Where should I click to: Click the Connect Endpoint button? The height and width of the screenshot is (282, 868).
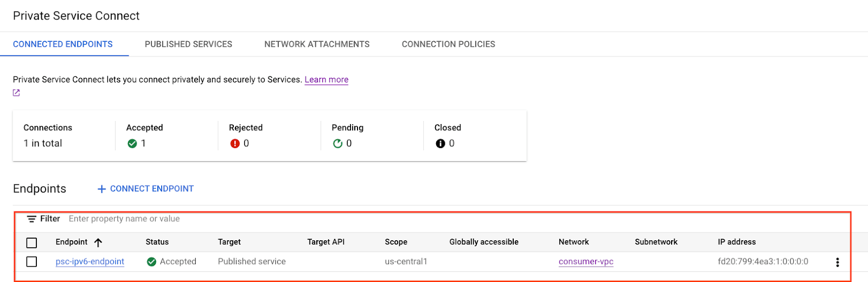[x=145, y=189]
